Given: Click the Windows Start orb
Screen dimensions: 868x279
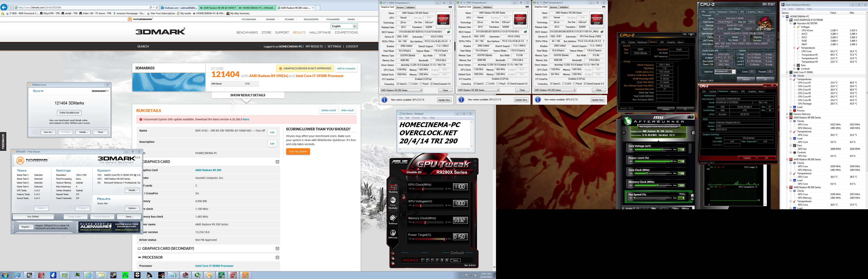Looking at the screenshot, I should (x=5, y=275).
